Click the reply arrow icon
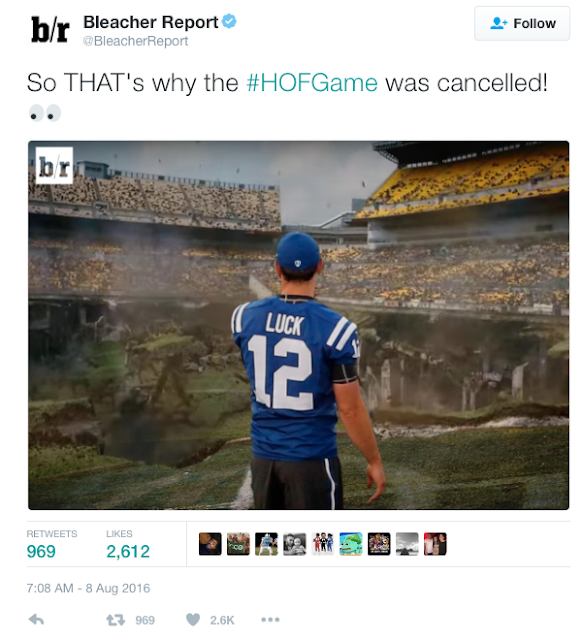The width and height of the screenshot is (582, 640). coord(36,620)
